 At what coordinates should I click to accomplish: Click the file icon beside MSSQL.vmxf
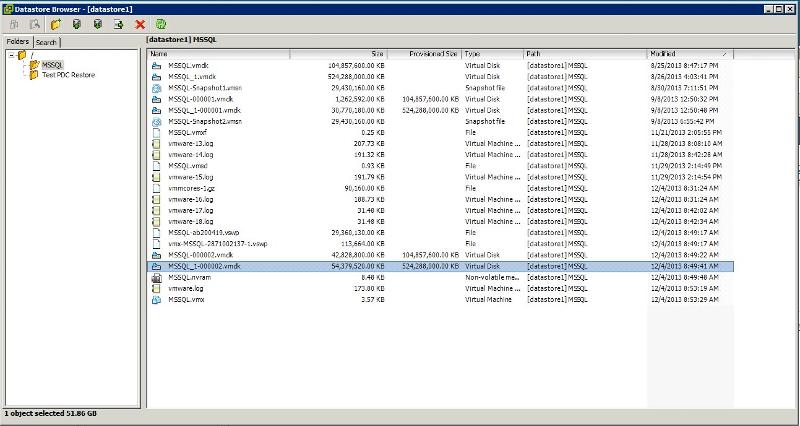[157, 133]
